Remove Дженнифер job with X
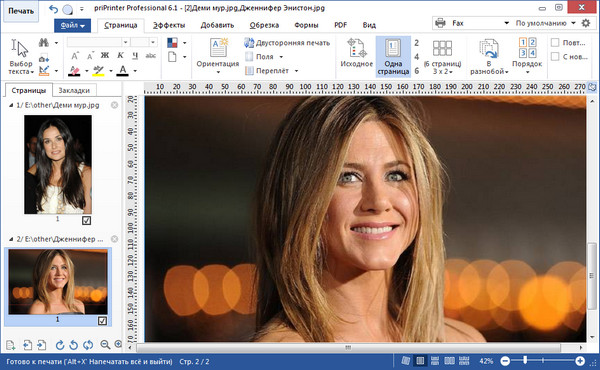600x370 pixels. [x=114, y=239]
